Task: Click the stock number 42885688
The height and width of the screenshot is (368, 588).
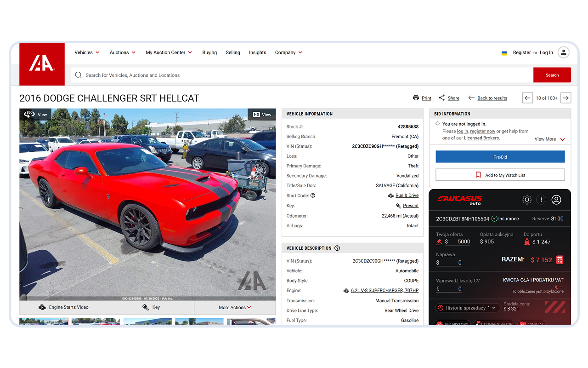Action: tap(408, 126)
